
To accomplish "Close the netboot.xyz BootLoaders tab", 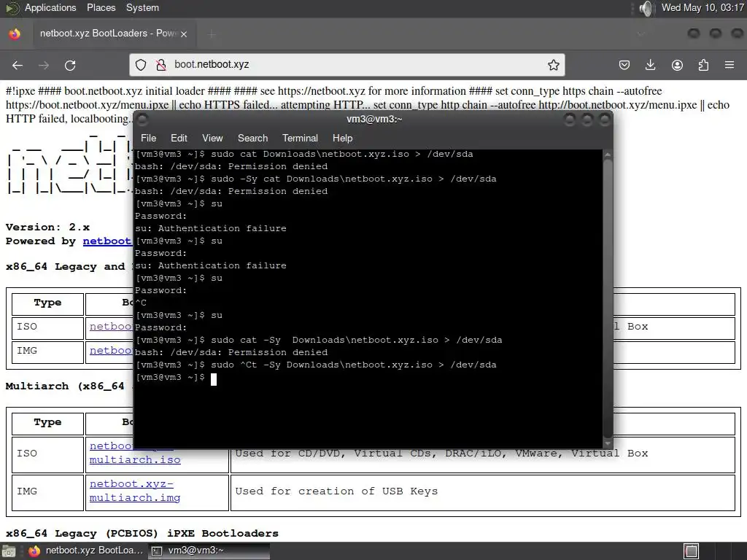I will [183, 34].
